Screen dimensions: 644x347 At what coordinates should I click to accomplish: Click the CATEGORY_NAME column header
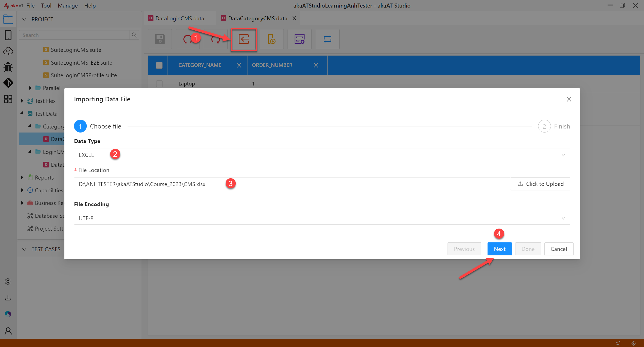(x=200, y=65)
